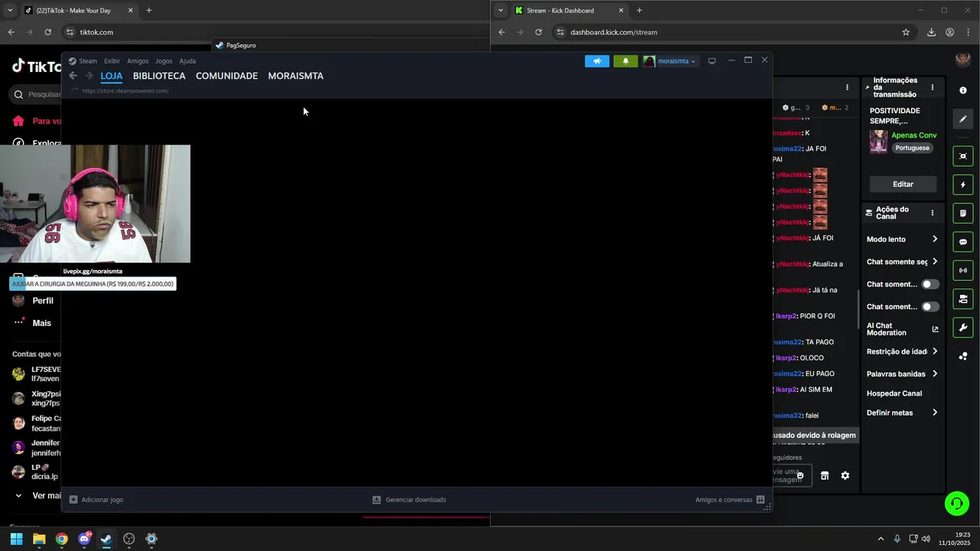
Task: Open File Explorer from taskbar
Action: pos(39,539)
